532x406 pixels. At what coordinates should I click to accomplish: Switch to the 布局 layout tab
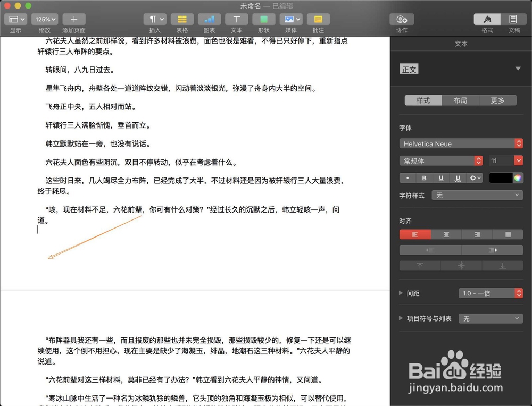[460, 100]
